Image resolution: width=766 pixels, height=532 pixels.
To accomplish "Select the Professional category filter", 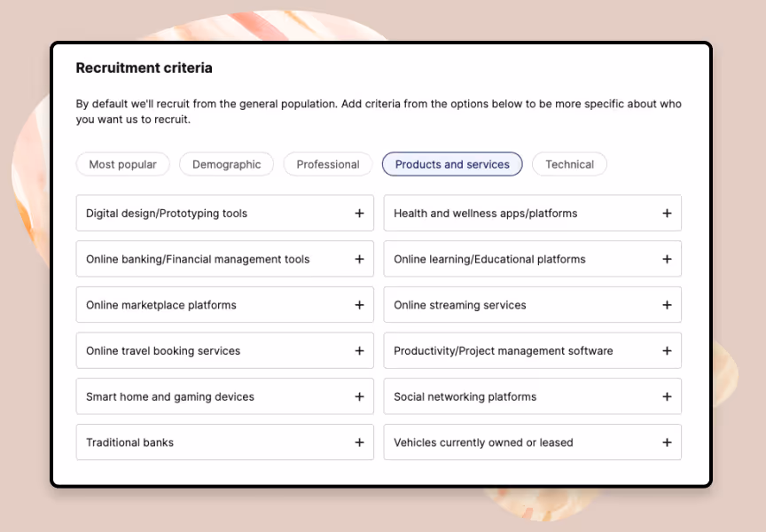I will click(327, 164).
